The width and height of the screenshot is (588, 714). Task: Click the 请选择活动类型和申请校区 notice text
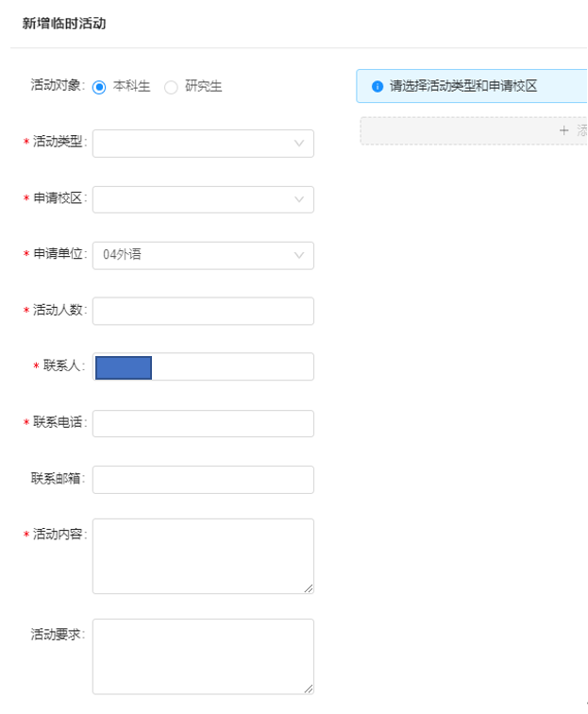click(x=463, y=86)
